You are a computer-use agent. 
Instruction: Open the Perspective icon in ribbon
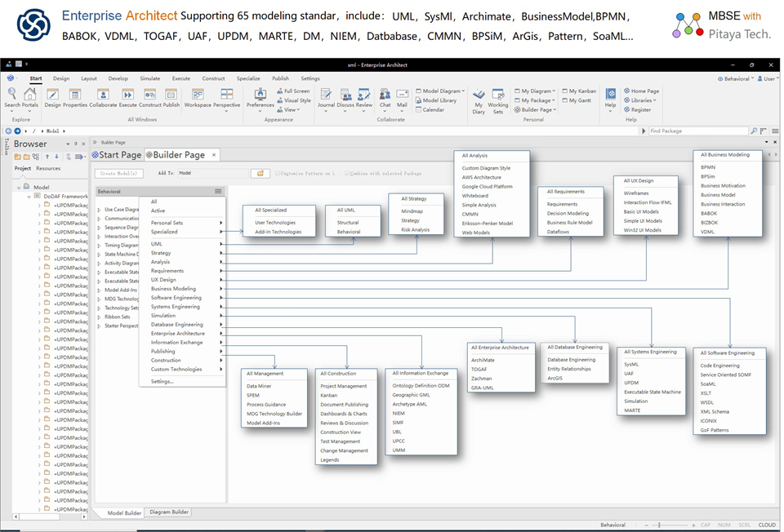click(x=226, y=94)
